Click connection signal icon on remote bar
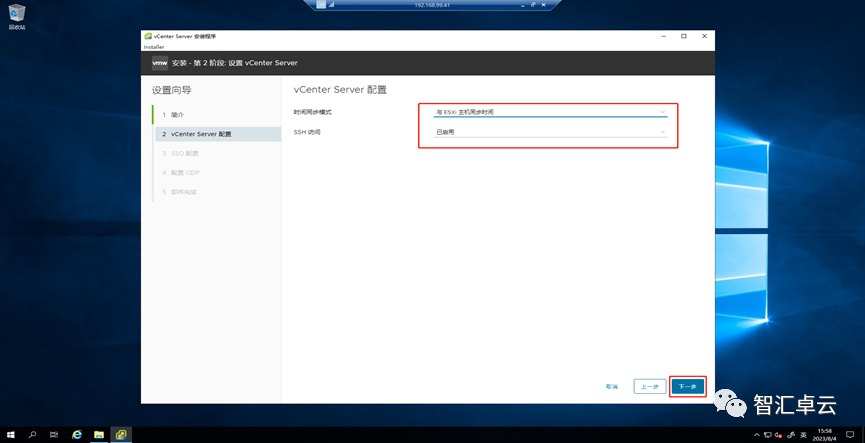 [332, 4]
